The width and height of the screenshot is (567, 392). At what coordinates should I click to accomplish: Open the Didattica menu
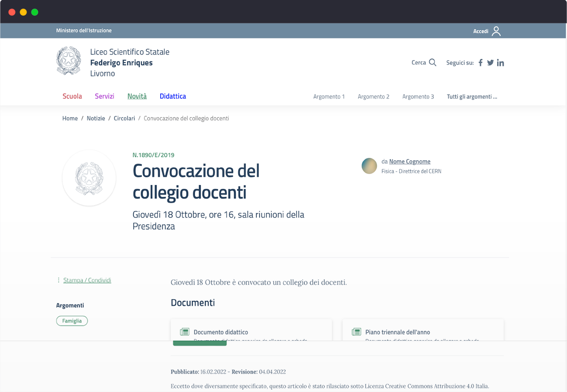pos(173,96)
